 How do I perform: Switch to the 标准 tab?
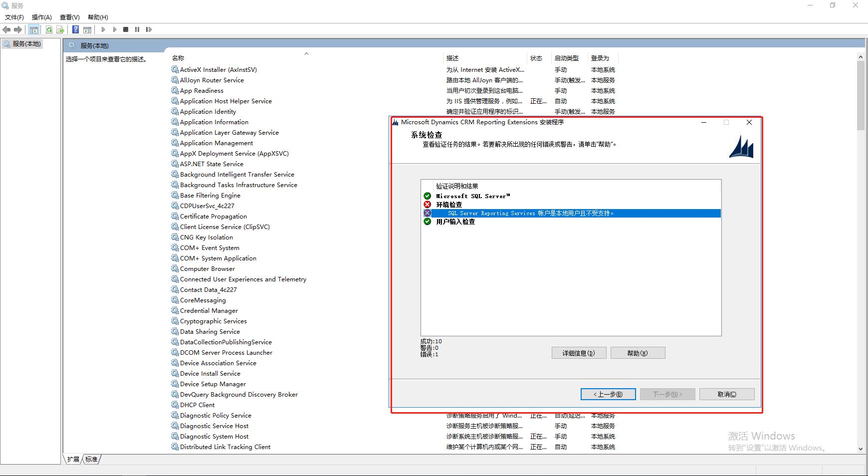[92, 459]
